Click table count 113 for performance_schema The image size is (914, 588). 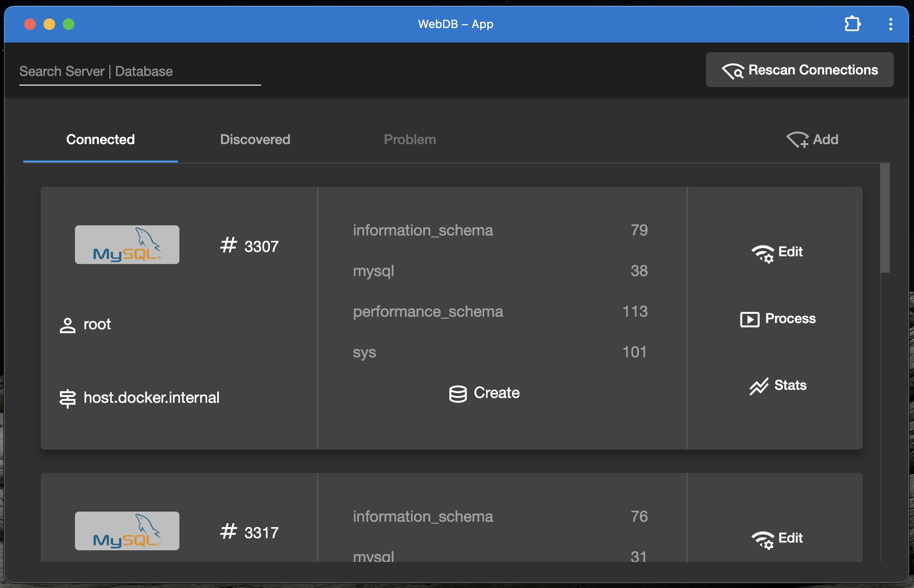[x=635, y=311]
